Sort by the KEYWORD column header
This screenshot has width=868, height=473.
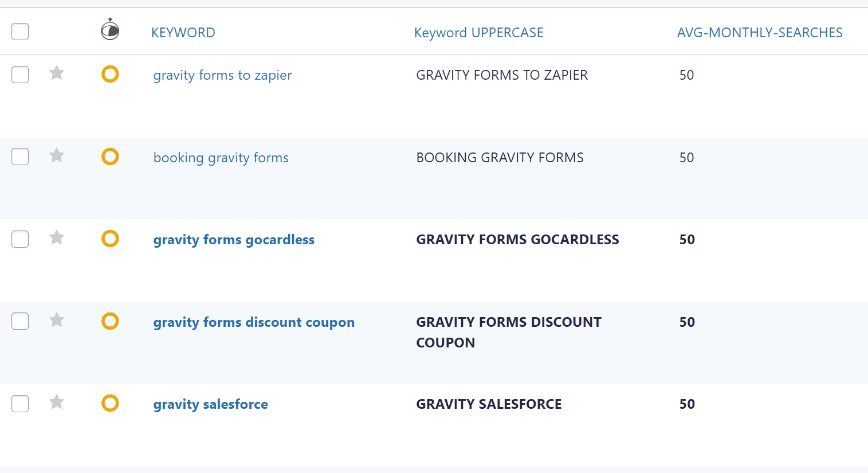pyautogui.click(x=183, y=32)
